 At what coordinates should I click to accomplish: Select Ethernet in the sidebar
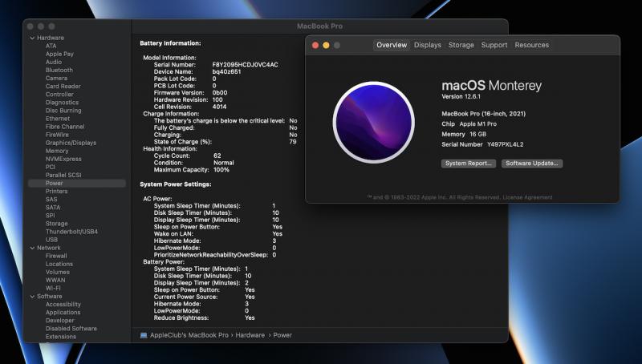[x=58, y=119]
